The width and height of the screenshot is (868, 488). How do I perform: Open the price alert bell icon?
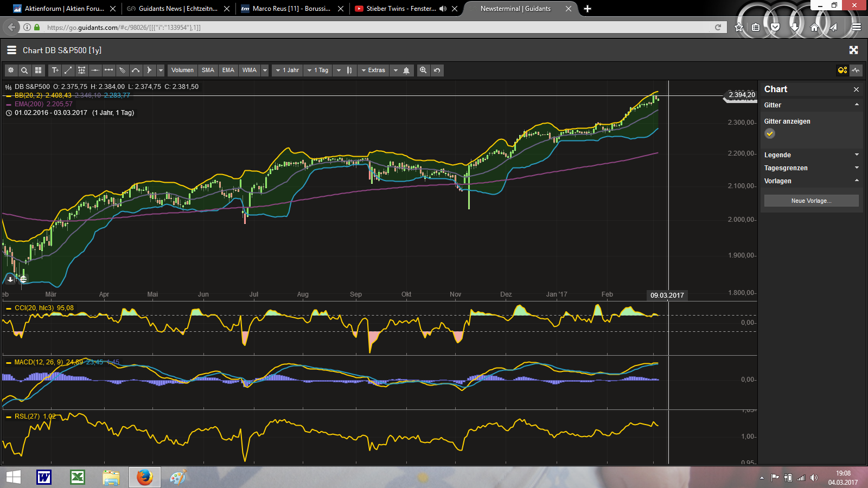(405, 70)
